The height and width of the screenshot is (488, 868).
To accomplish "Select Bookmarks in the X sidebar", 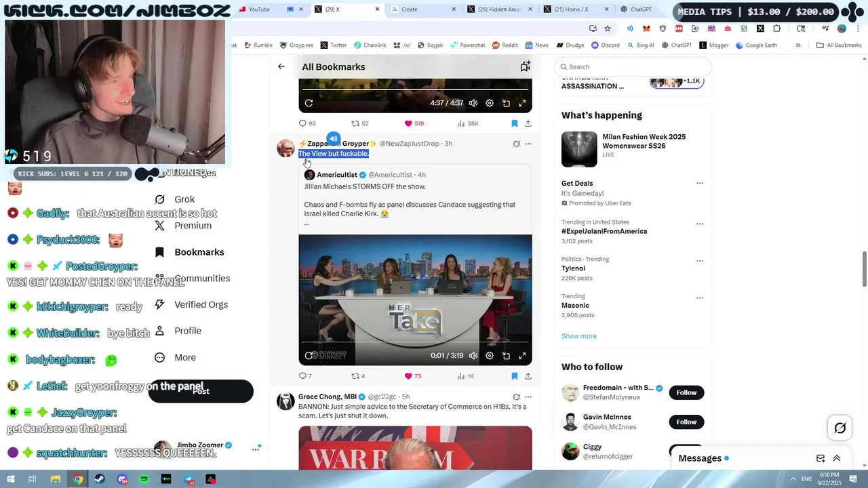I will point(190,252).
